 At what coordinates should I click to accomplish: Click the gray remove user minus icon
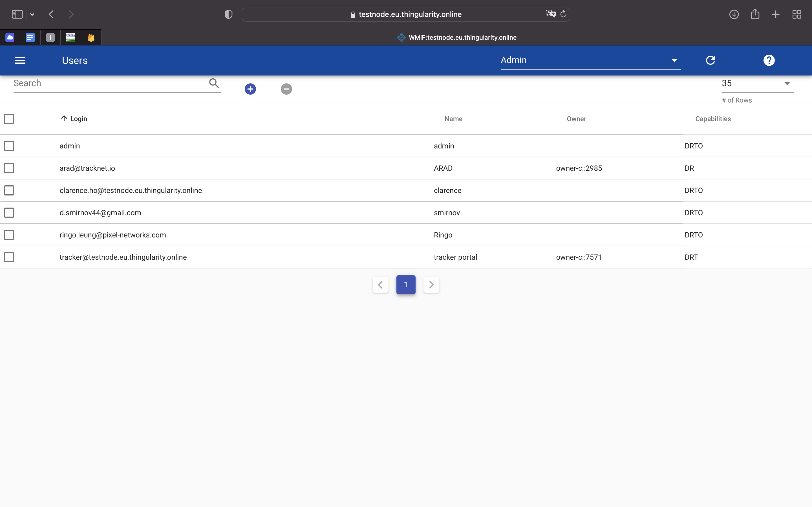286,89
